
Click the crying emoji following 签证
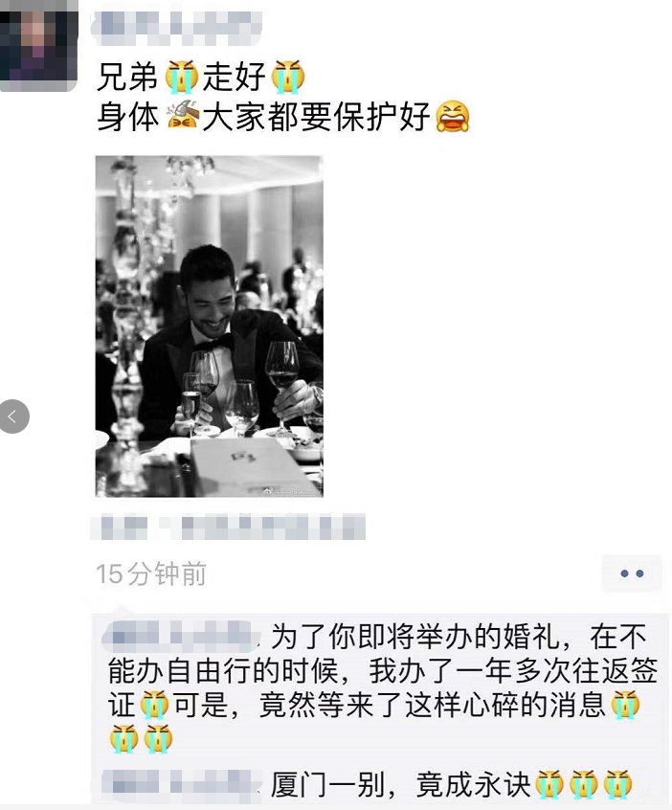(153, 705)
